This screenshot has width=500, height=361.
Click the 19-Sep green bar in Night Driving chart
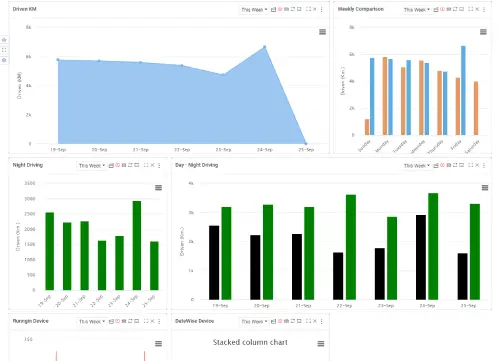click(x=50, y=251)
